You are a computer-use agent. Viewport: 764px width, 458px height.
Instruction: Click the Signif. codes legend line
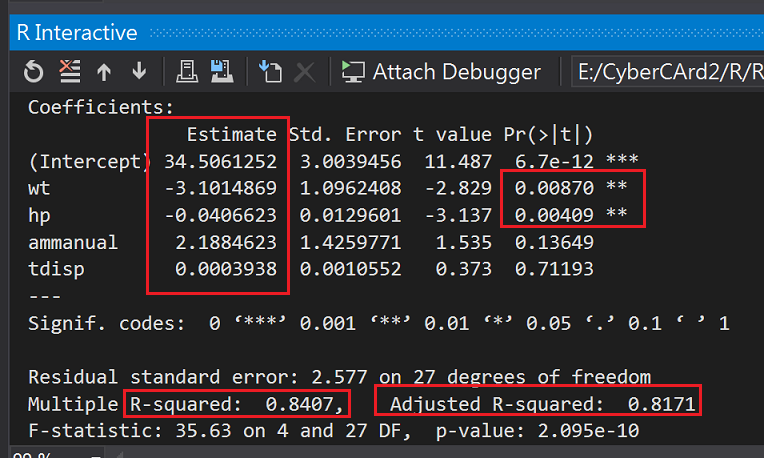379,324
